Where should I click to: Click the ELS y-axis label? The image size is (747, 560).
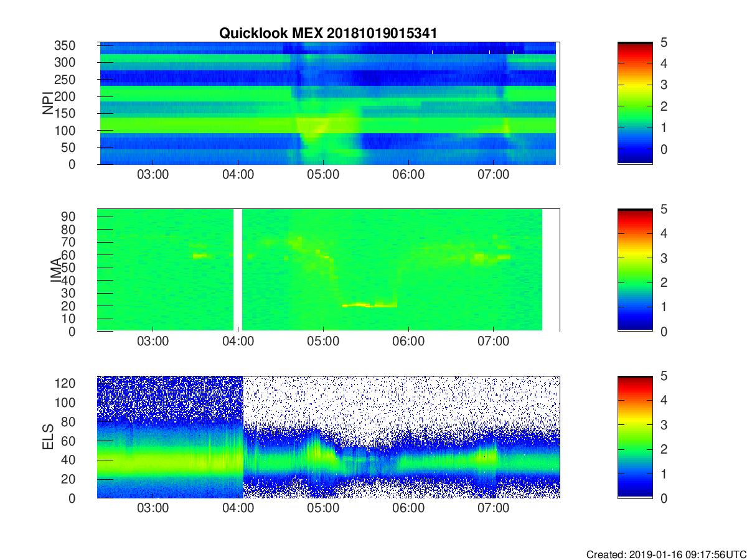(x=48, y=437)
